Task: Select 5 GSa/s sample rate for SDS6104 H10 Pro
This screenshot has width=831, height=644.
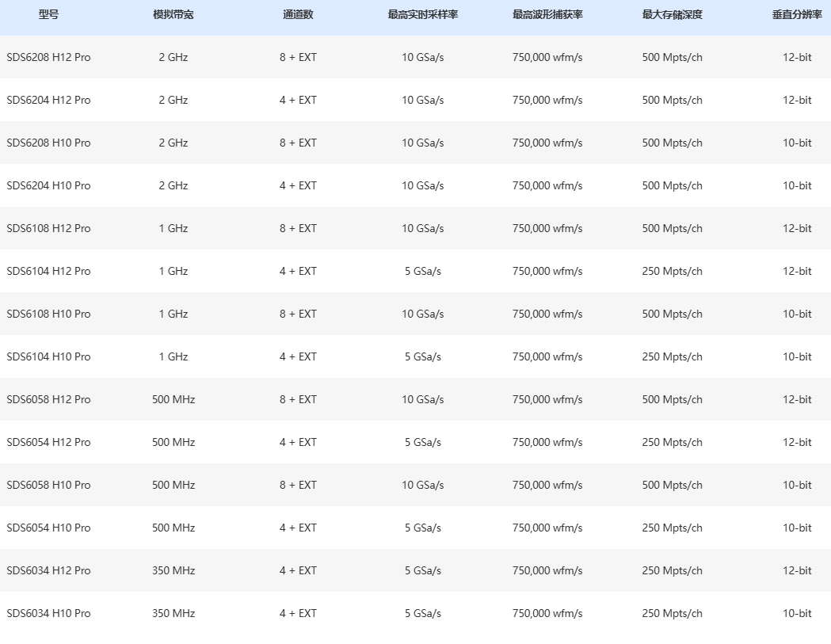Action: 423,356
